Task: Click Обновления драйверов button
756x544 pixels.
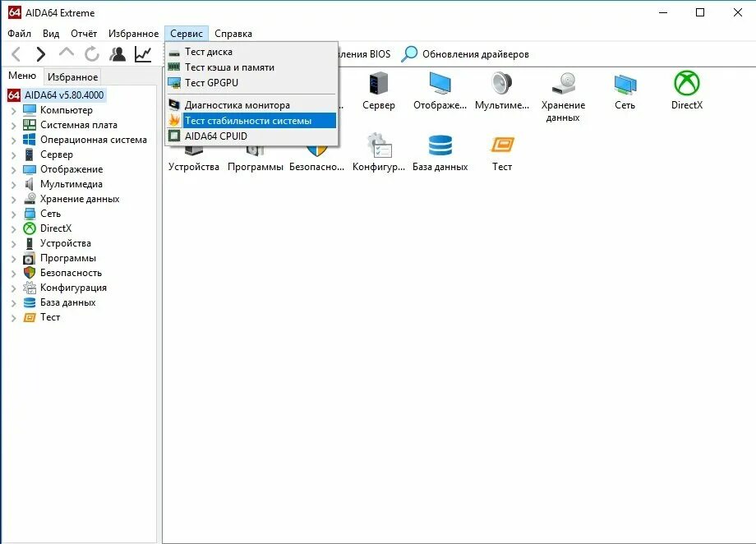Action: pyautogui.click(x=465, y=54)
